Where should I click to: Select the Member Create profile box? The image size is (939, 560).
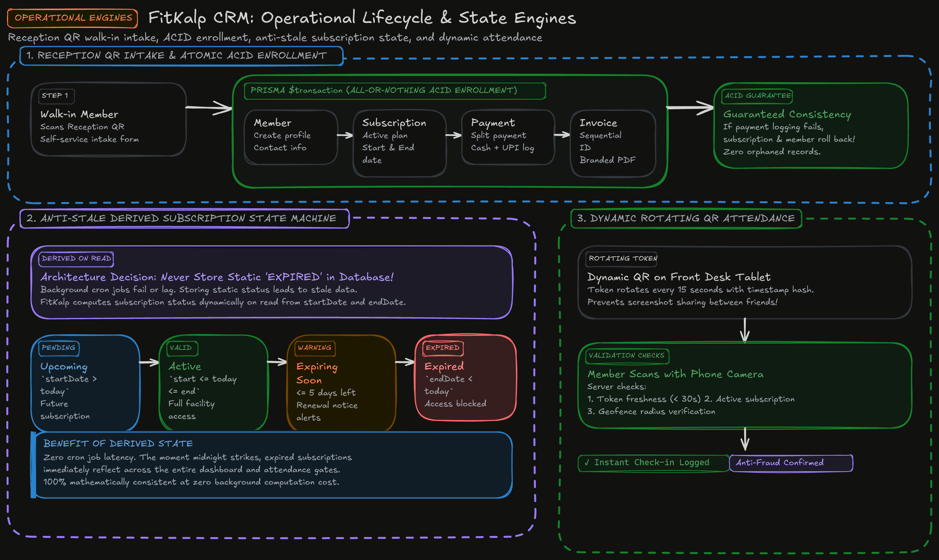[x=291, y=137]
